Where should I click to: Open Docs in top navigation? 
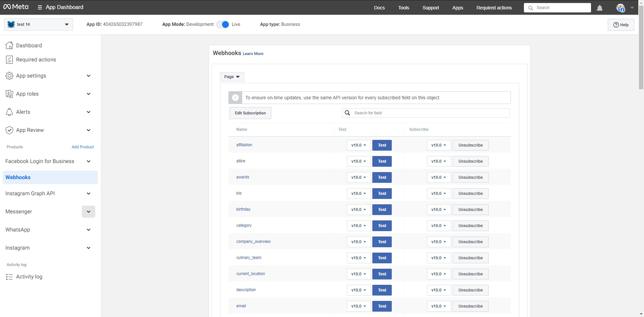[x=379, y=8]
